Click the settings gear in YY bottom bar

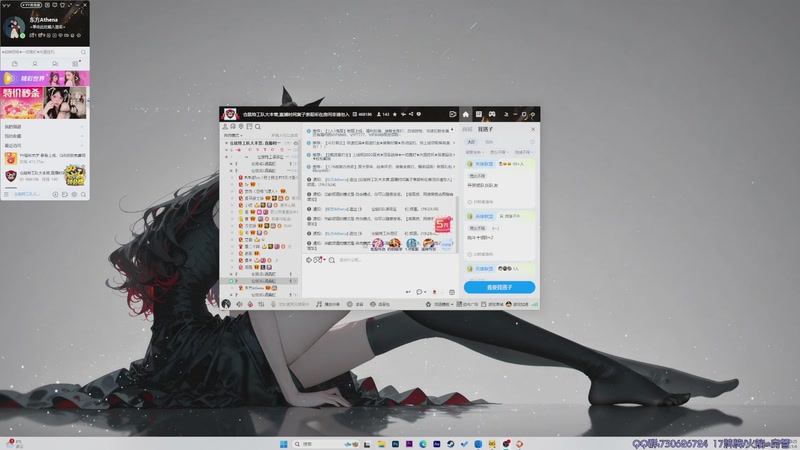point(74,194)
